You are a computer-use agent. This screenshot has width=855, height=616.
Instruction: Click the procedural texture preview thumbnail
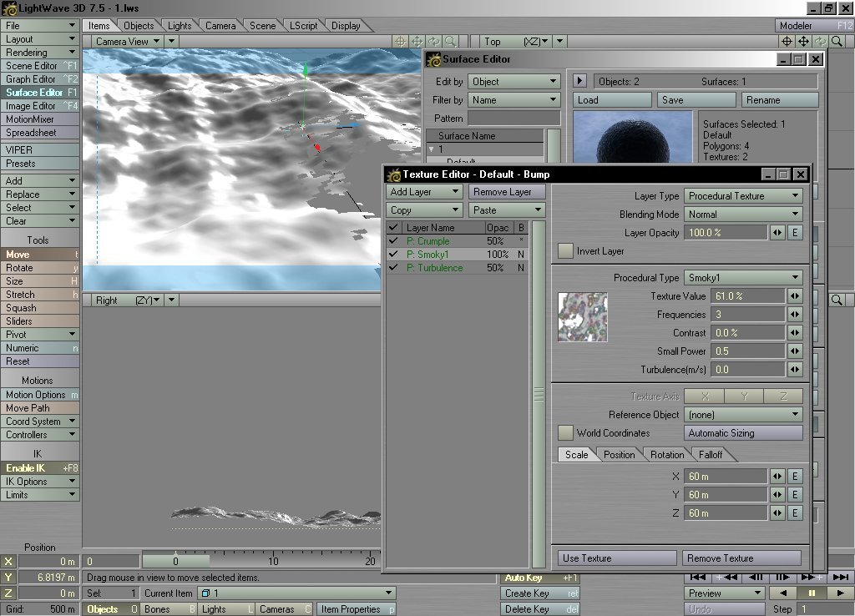click(582, 317)
